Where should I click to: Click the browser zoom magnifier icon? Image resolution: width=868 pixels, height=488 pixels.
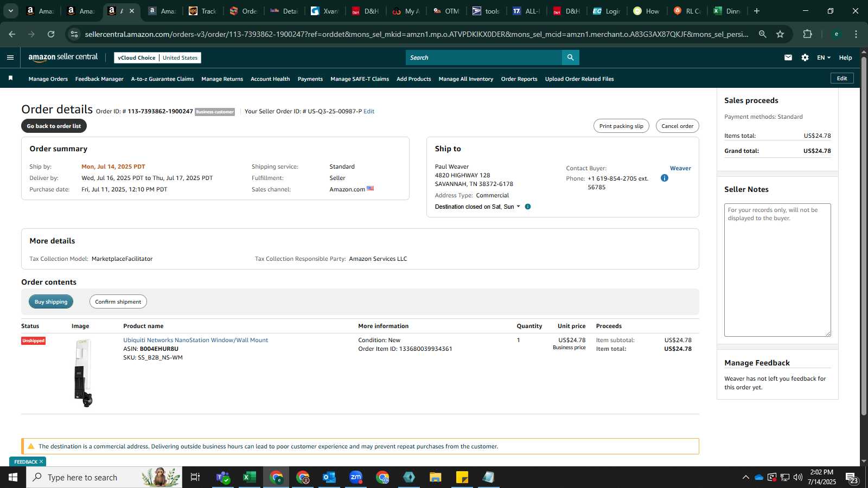point(762,34)
